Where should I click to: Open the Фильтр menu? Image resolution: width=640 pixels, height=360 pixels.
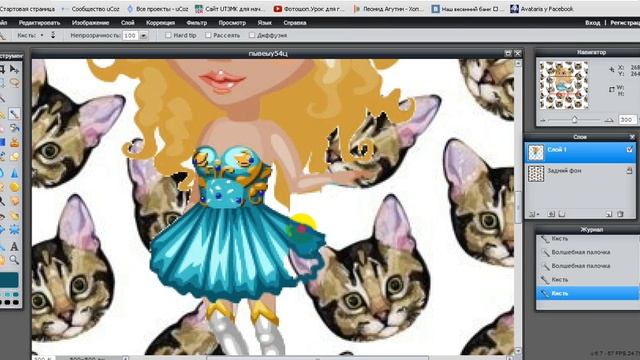point(197,23)
